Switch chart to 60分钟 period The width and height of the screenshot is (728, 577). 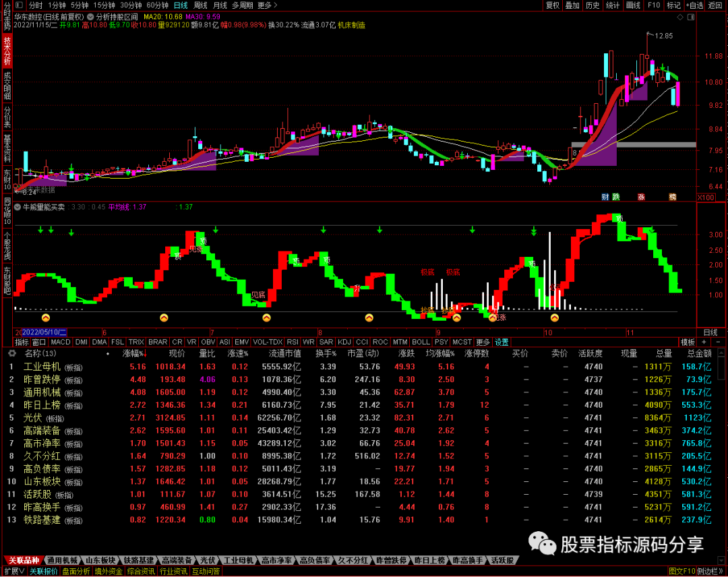click(157, 5)
